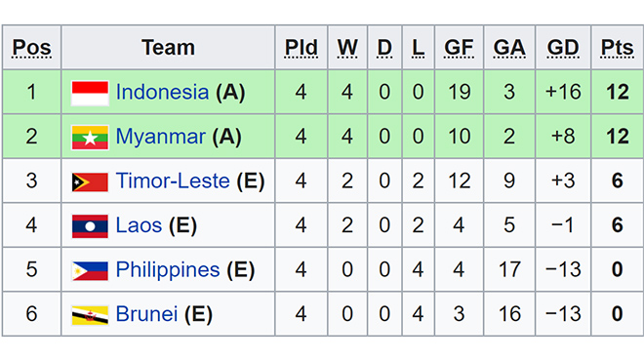
Task: Click the Laos flag icon
Action: click(90, 226)
